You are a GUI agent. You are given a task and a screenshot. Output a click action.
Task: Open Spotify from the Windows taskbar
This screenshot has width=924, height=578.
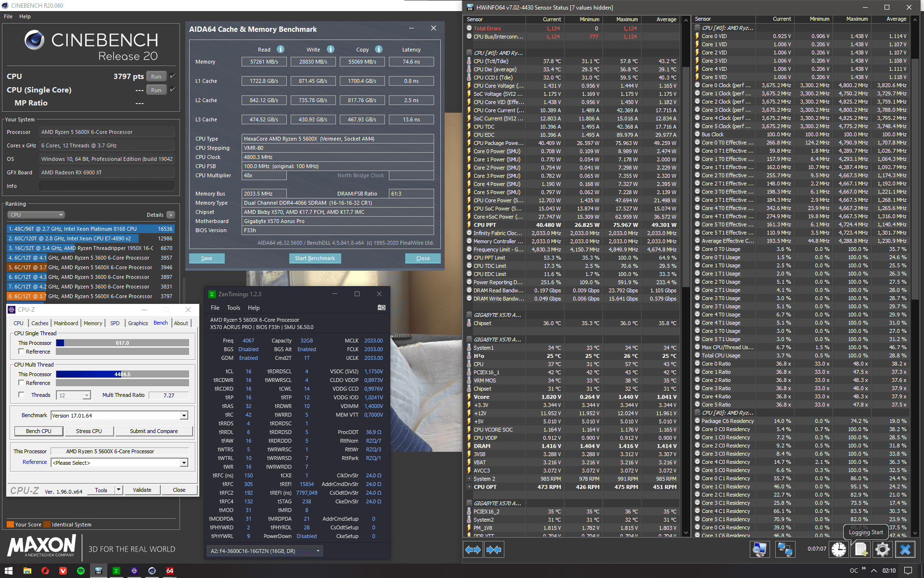81,571
